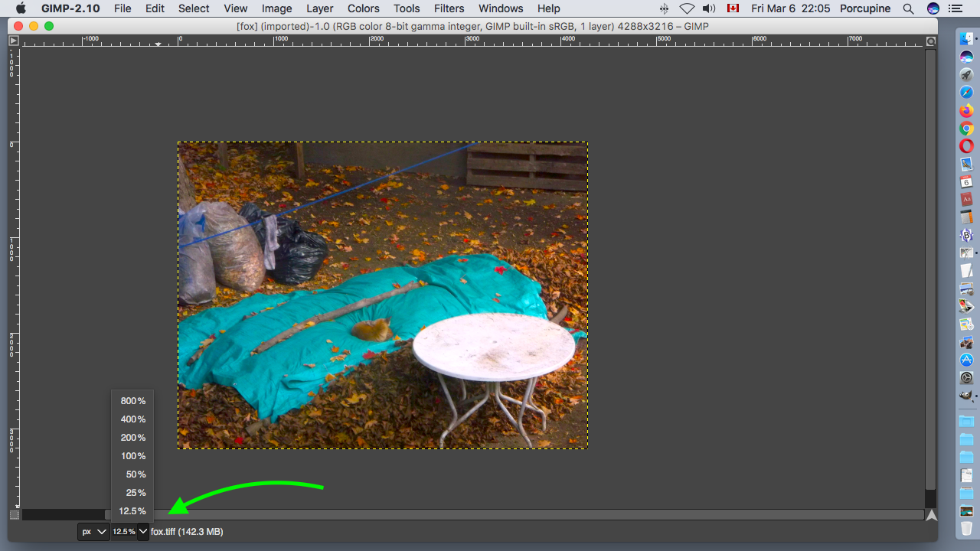Click the navigate image display icon
This screenshot has width=980, height=551.
[931, 515]
